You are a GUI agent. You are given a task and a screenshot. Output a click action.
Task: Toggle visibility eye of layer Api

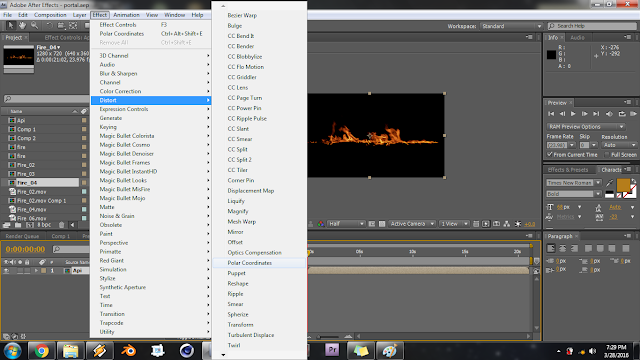pos(6,271)
